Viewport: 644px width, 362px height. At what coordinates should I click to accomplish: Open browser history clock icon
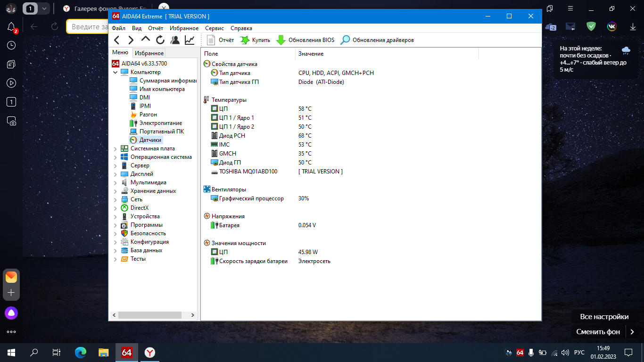coord(11,45)
